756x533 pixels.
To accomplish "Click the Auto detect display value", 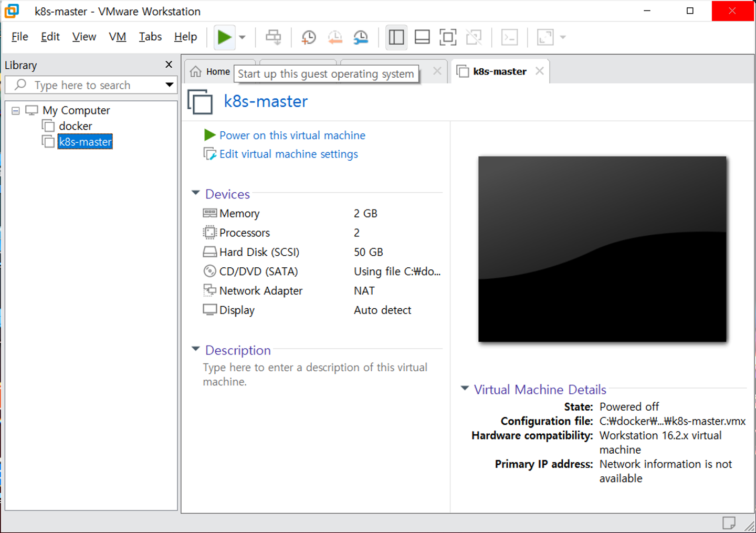I will pos(382,310).
